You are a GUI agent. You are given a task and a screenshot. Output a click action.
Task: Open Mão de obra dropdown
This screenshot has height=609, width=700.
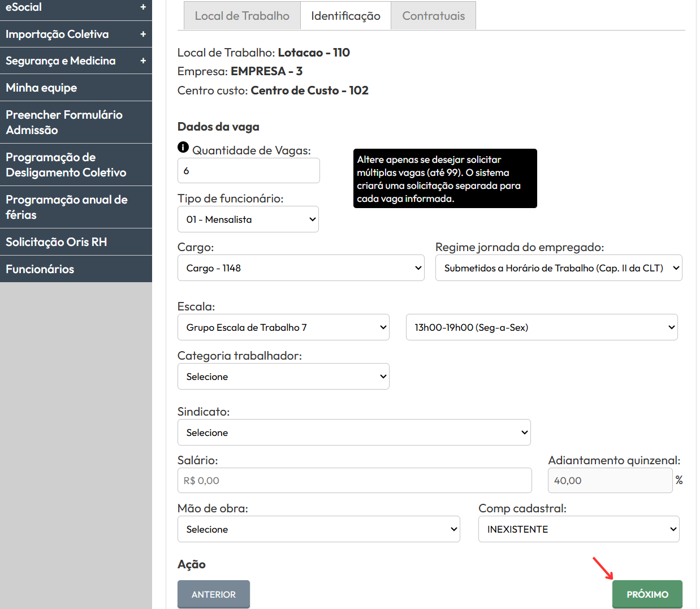click(x=319, y=529)
